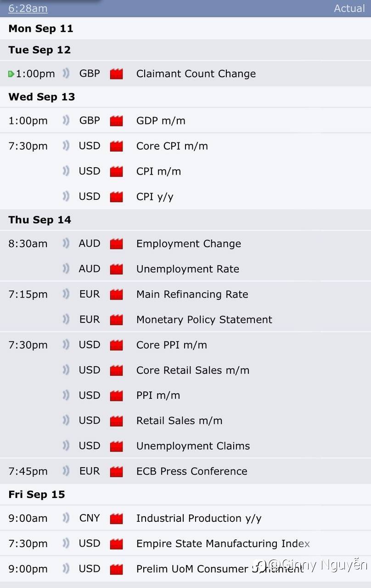Click green arrow marker next to 1:00pm
371x588 pixels.
click(11, 74)
